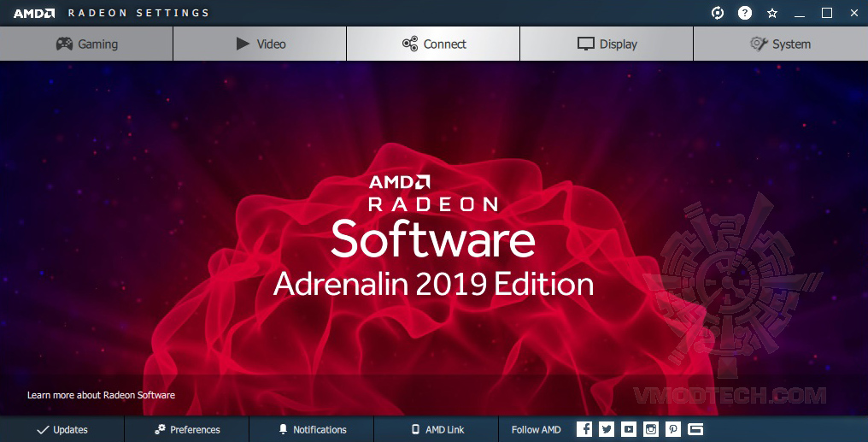Click the AMD logo in title bar
868x442 pixels.
pos(34,14)
